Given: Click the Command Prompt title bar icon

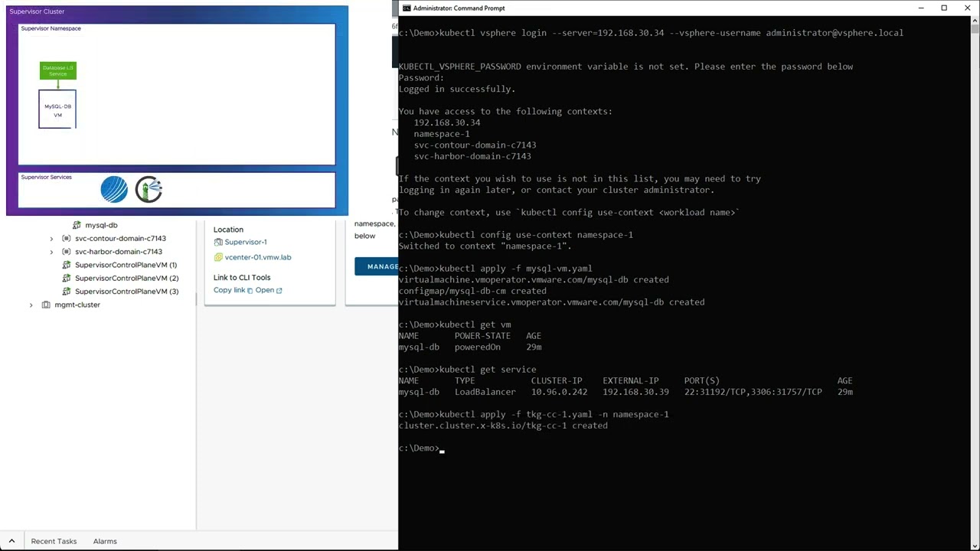Looking at the screenshot, I should (407, 8).
